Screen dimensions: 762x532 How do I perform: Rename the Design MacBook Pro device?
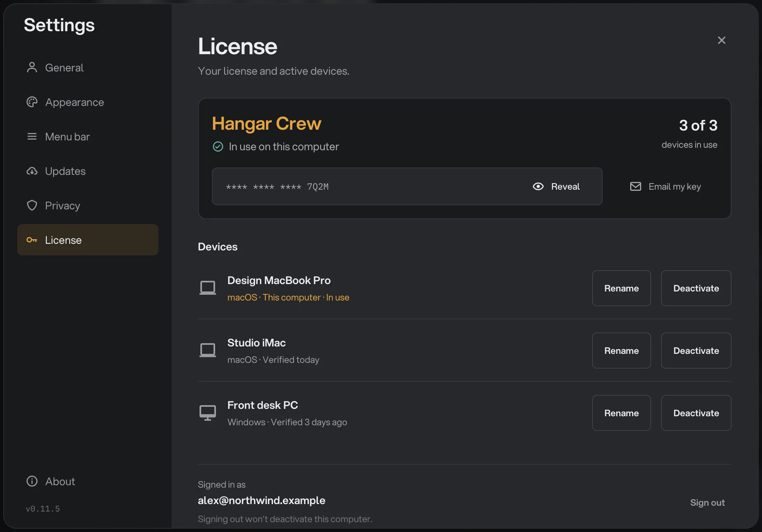[621, 288]
